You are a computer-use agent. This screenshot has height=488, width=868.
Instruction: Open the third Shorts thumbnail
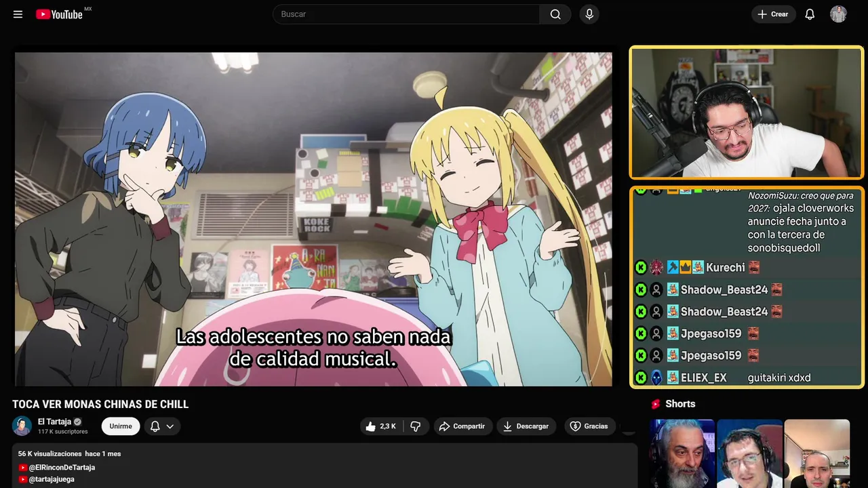coord(816,453)
